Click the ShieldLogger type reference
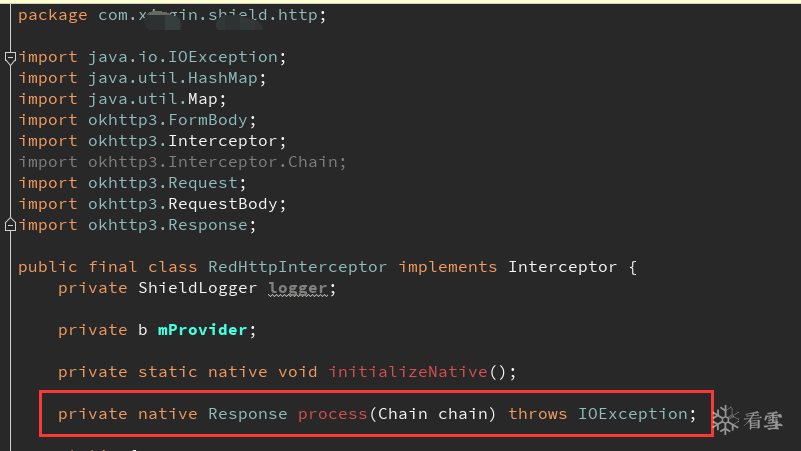 click(197, 288)
